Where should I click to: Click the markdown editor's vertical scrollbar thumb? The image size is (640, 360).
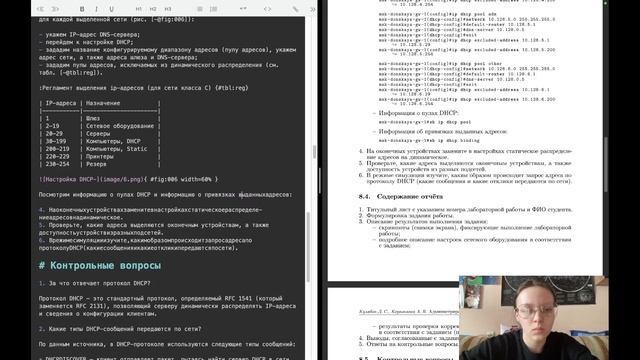click(x=309, y=247)
